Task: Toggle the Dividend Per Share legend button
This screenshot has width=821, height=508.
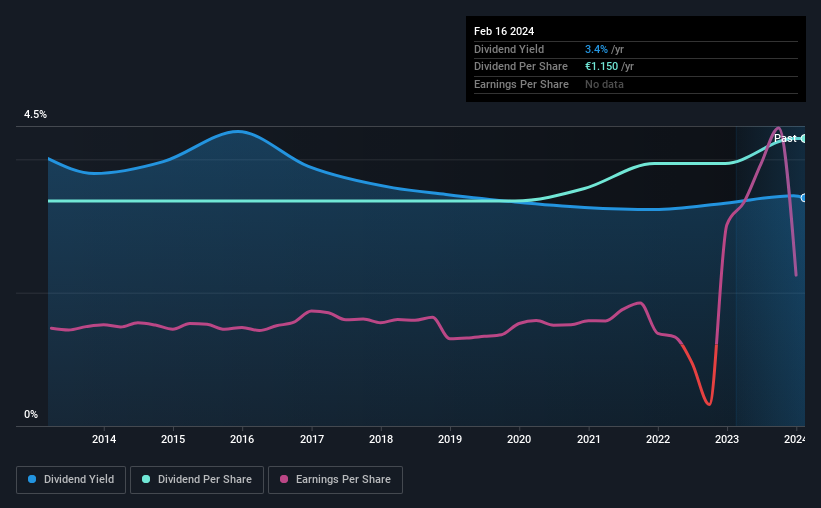Action: click(x=197, y=480)
